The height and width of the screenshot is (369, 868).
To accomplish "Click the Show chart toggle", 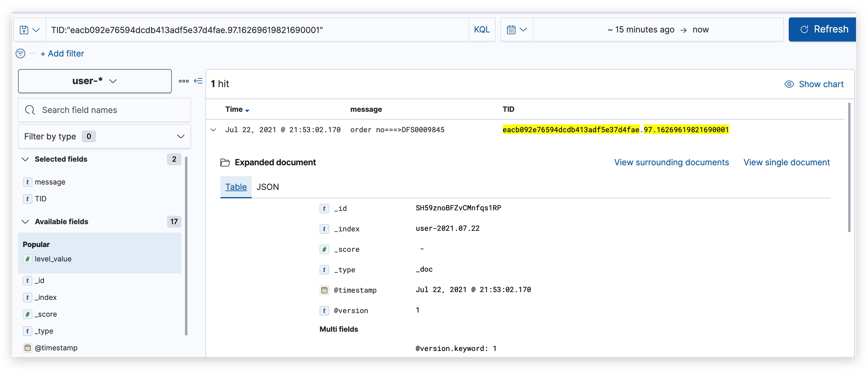I will pos(814,84).
